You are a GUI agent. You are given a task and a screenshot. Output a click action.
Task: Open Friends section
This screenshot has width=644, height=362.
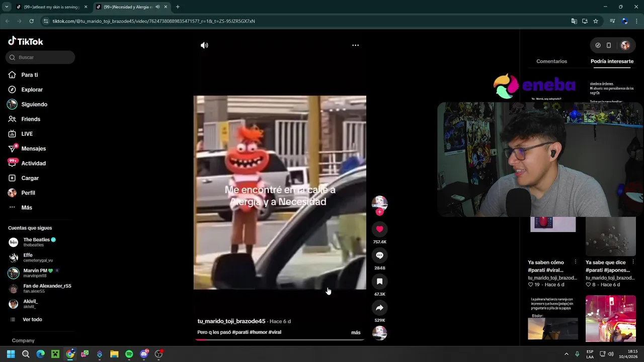[31, 119]
